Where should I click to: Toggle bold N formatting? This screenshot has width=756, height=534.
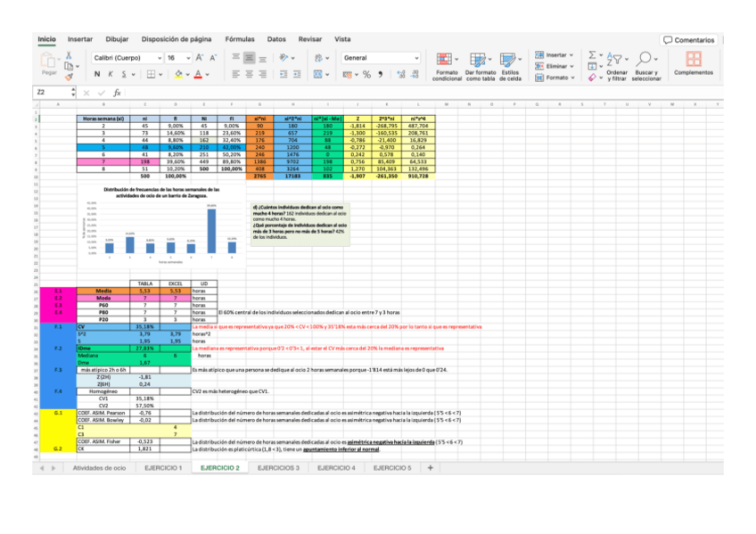[98, 75]
